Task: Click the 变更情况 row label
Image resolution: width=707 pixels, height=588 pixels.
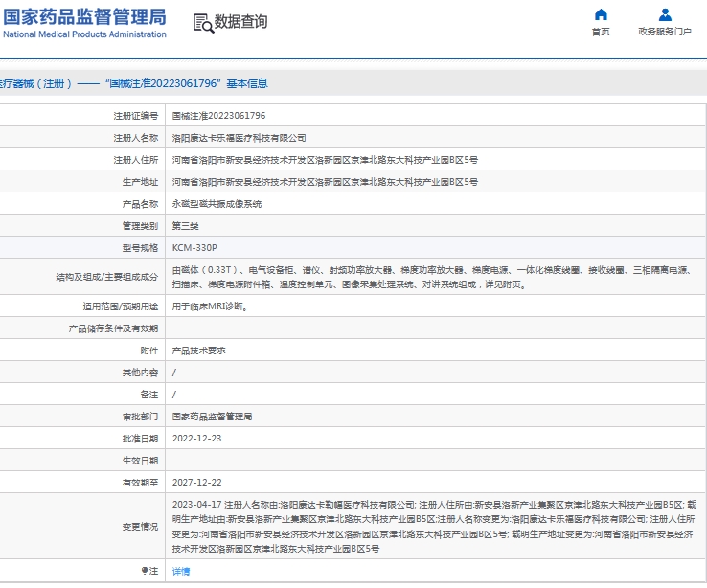Action: click(x=140, y=527)
